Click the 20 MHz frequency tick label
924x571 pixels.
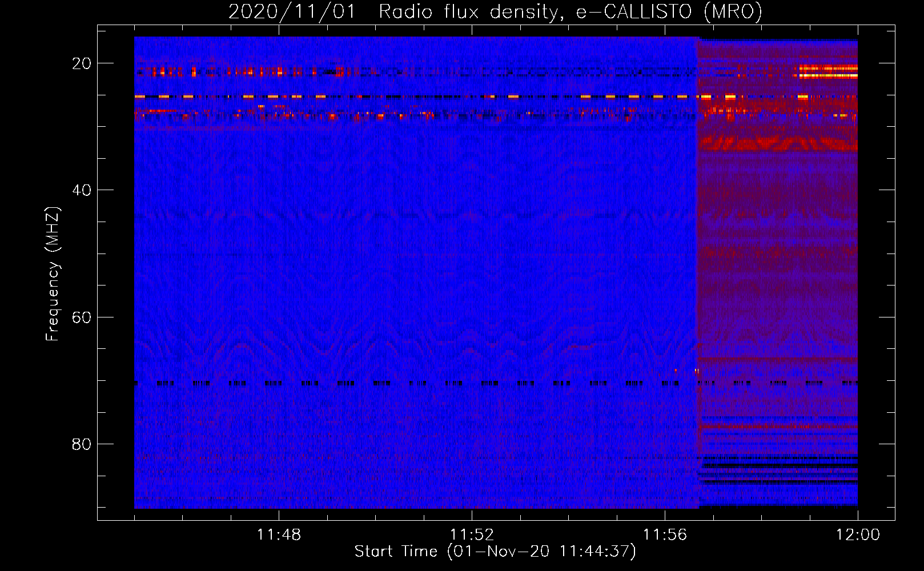click(82, 63)
